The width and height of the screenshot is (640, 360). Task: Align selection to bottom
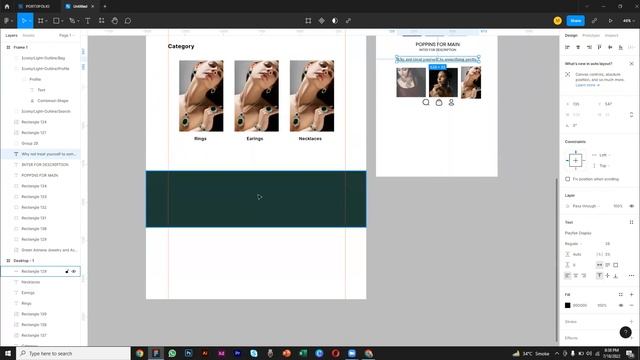tap(621, 47)
